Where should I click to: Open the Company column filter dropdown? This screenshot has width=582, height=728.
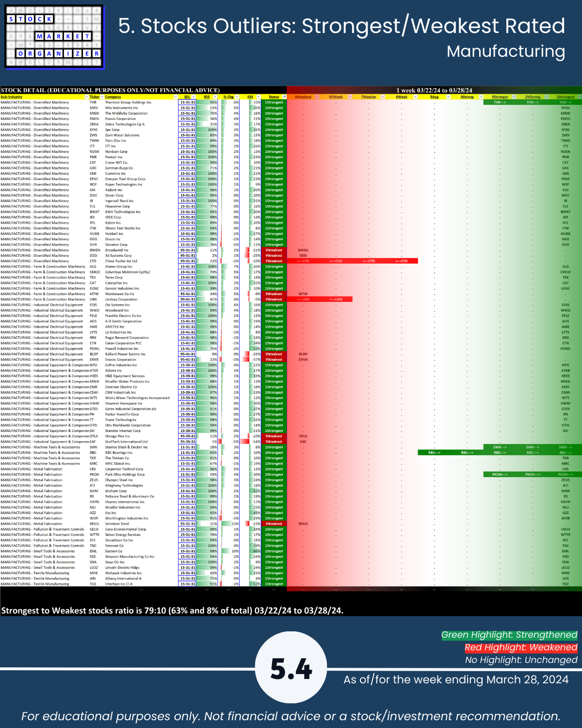[x=176, y=97]
